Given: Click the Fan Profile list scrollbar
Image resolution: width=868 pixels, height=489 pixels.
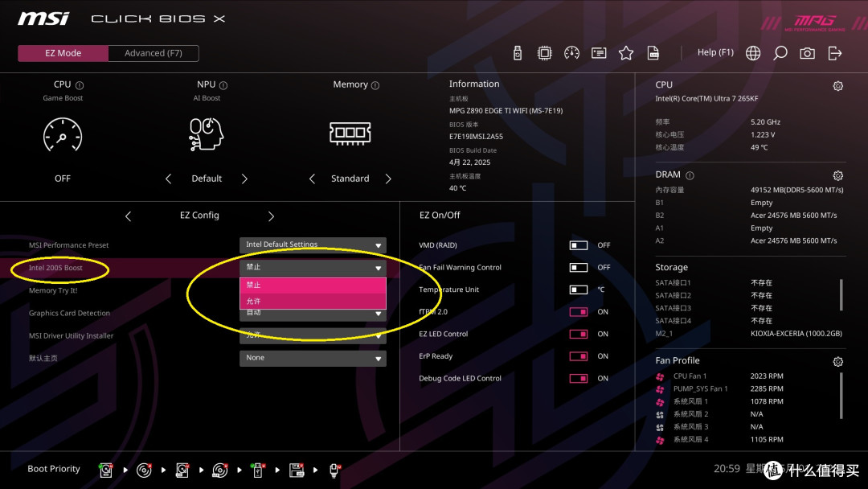Looking at the screenshot, I should 841,396.
